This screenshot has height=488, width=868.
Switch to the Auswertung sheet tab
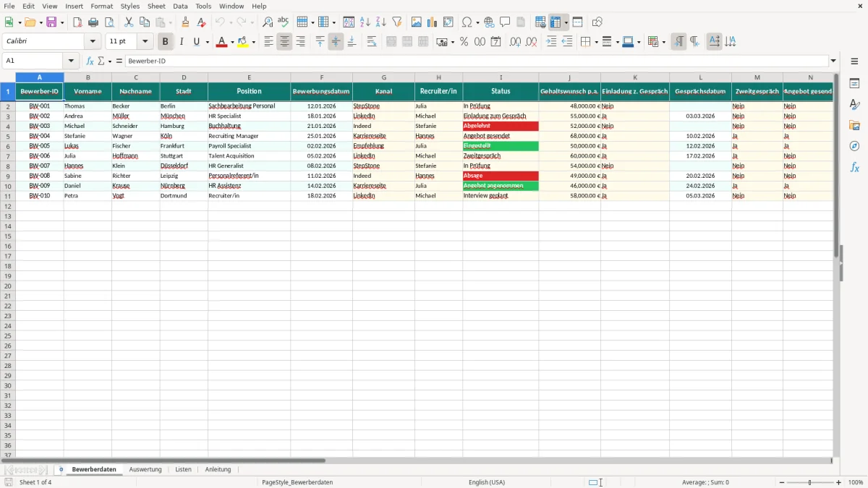[145, 469]
